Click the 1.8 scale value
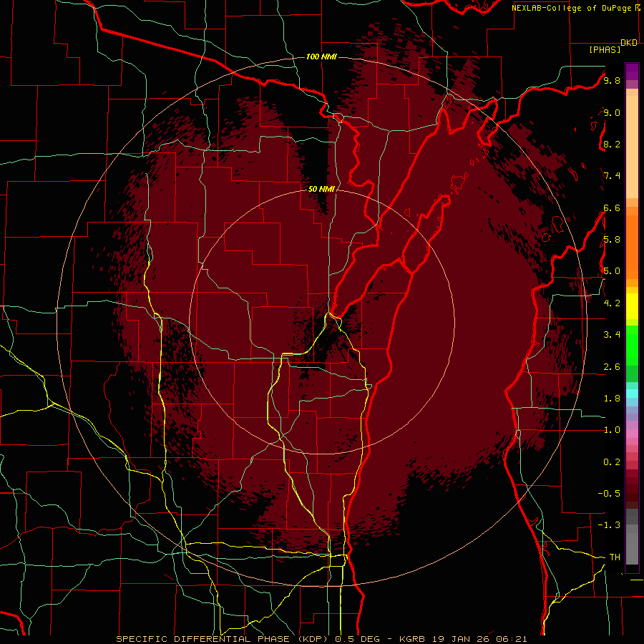This screenshot has width=644, height=644. [612, 399]
